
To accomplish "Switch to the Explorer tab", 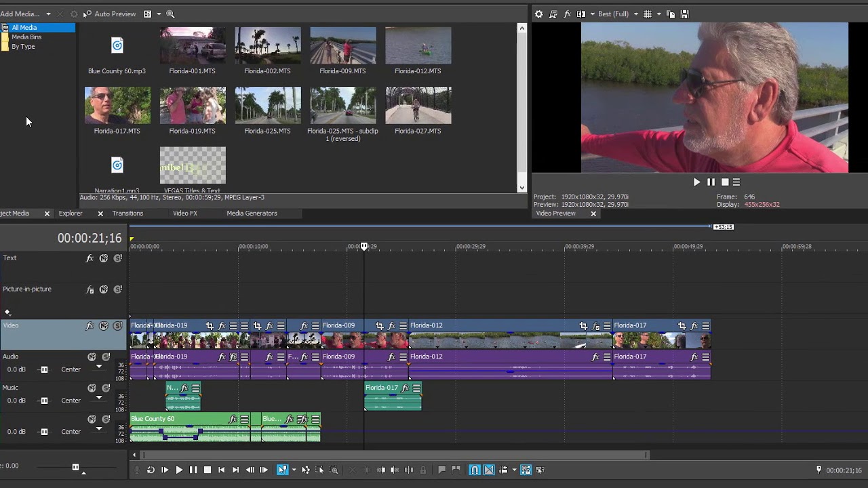I will click(x=71, y=213).
